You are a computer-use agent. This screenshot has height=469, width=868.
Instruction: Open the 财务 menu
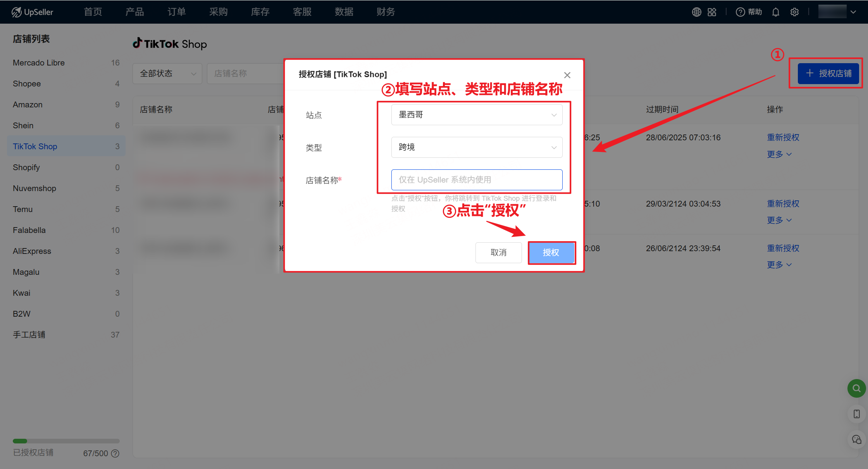click(386, 12)
